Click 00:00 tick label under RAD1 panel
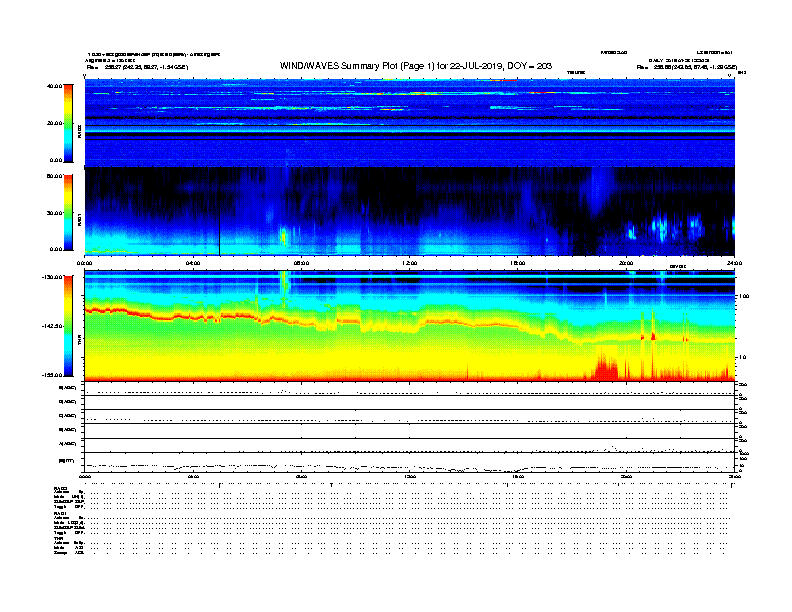792x612 pixels. [84, 263]
